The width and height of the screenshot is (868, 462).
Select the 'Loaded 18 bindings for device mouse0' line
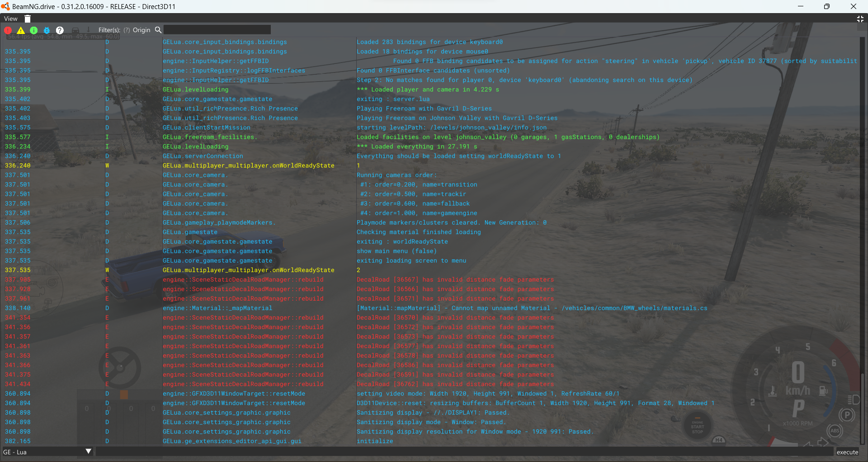(422, 52)
